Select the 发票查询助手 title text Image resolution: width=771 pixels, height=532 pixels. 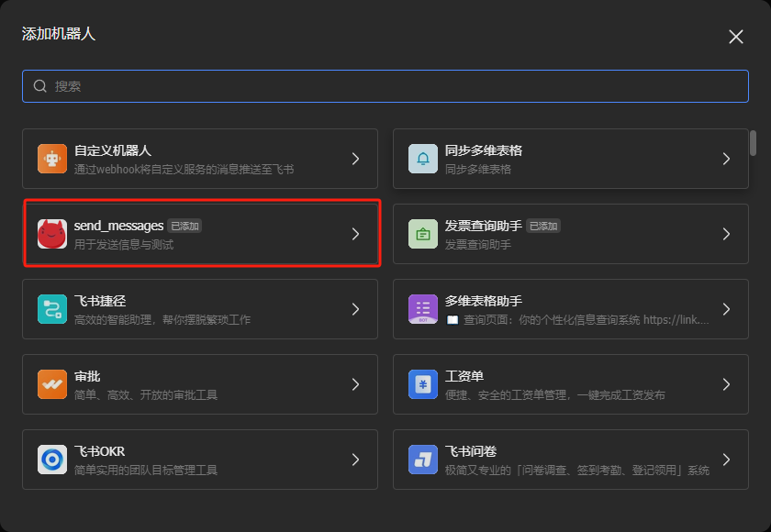pyautogui.click(x=484, y=226)
